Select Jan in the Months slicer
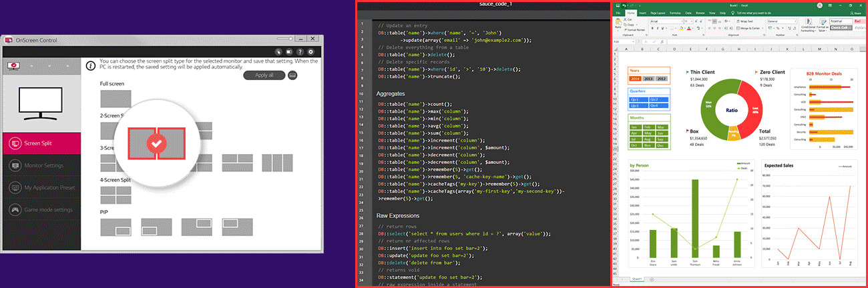The height and width of the screenshot is (288, 868). (x=636, y=127)
